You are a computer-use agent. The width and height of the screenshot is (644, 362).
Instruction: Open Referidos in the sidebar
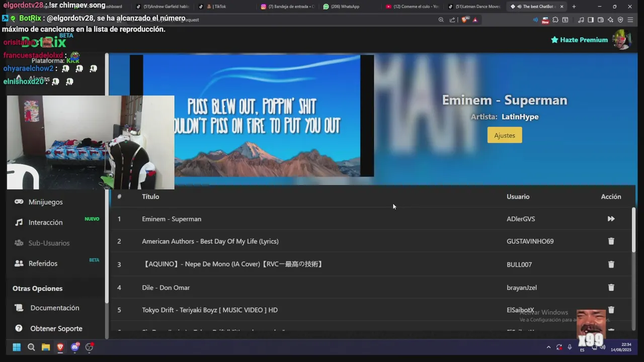(x=43, y=263)
